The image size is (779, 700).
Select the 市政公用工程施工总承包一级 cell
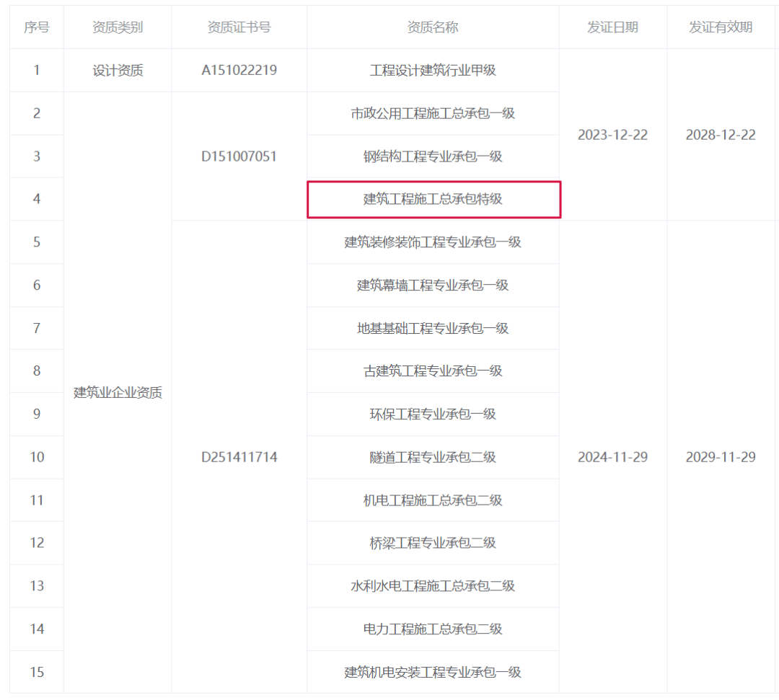click(x=433, y=113)
